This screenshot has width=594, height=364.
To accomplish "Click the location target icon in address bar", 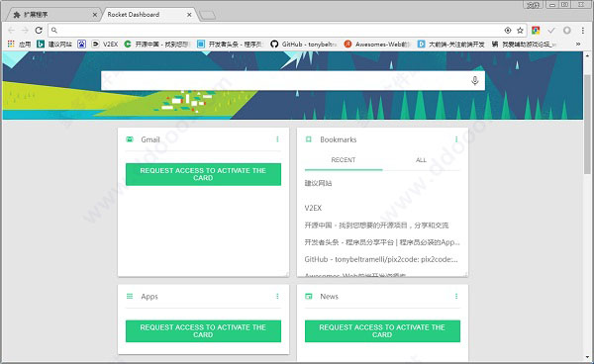I will click(x=508, y=31).
